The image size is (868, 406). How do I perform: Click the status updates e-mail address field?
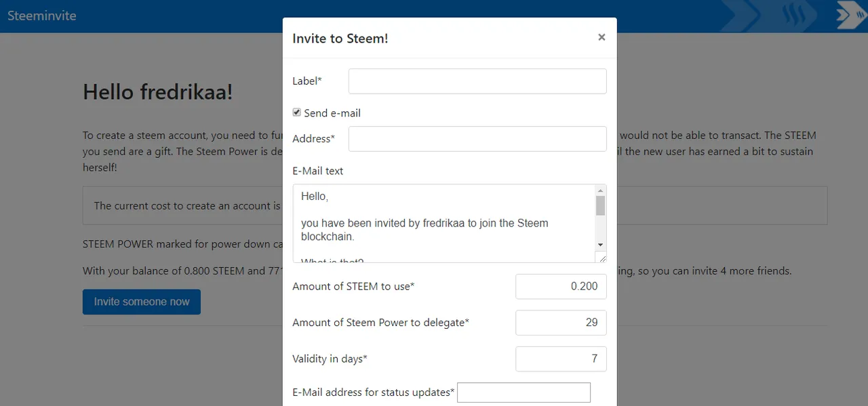tap(524, 392)
